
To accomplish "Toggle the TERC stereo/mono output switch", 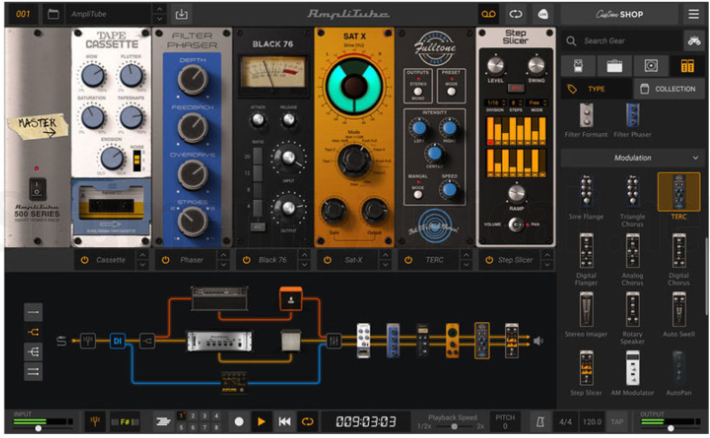I will coord(418,91).
